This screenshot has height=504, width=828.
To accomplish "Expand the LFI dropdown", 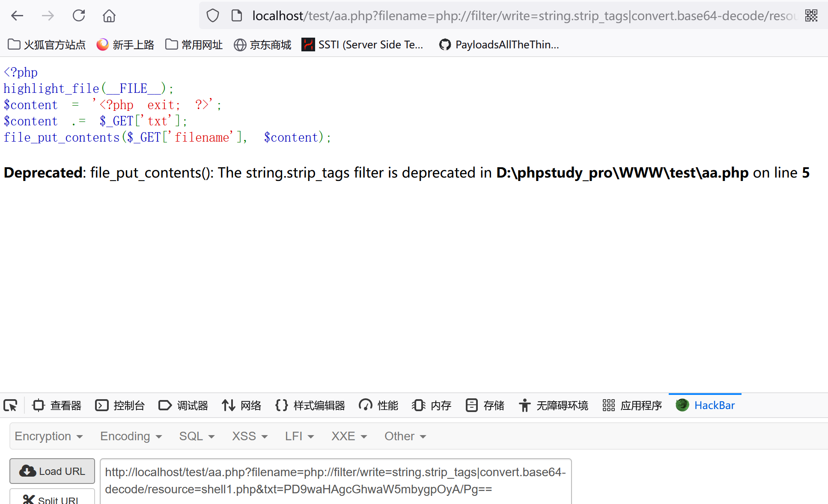I will coord(299,436).
